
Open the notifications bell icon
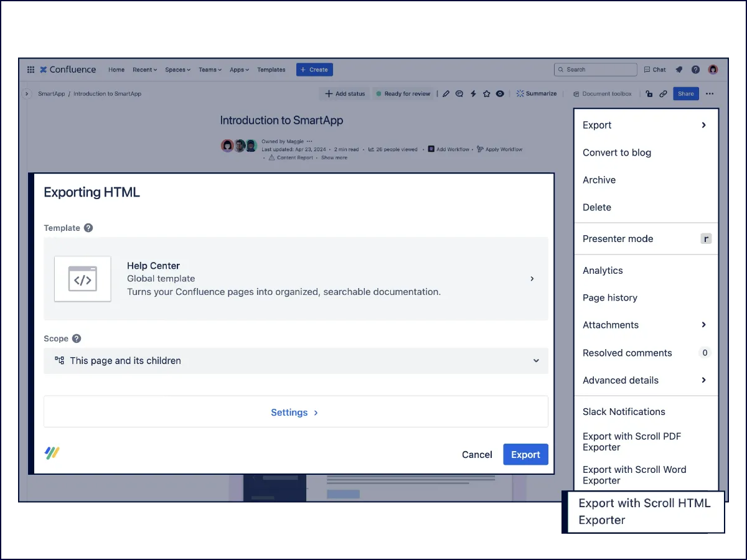tap(679, 70)
